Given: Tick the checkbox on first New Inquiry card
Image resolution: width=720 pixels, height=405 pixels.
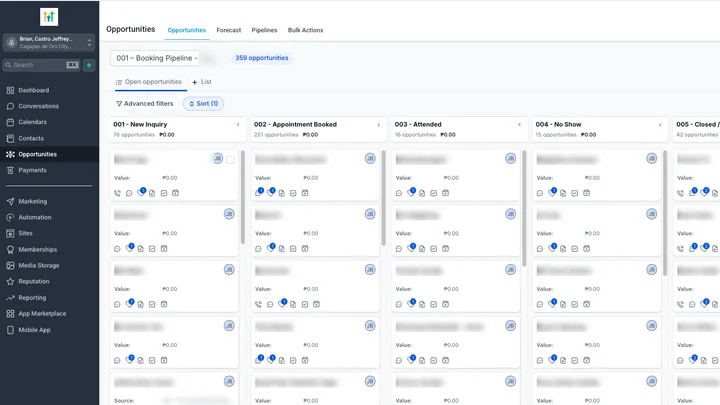Looking at the screenshot, I should click(x=230, y=160).
